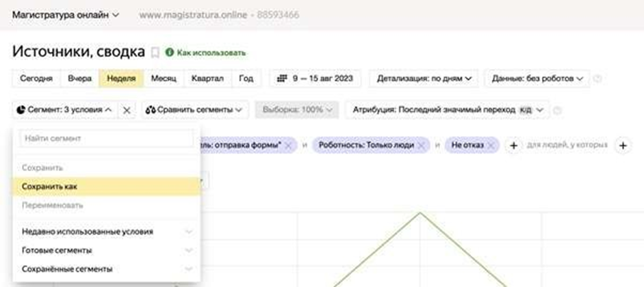Expand the Атрибуция: Последний значимый переход dropdown
The image size is (644, 287).
[x=447, y=109]
